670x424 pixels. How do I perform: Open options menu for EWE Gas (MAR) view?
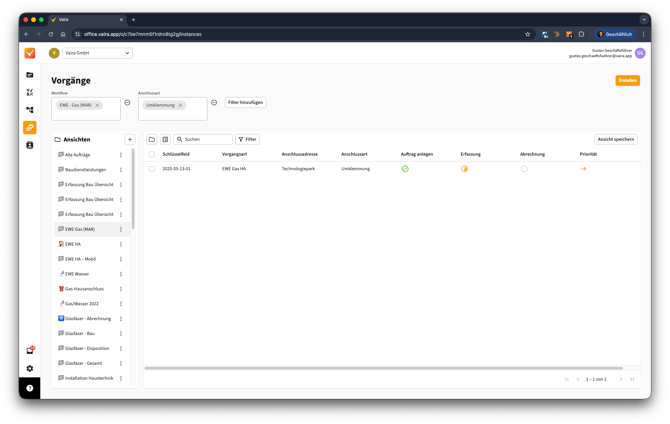point(121,229)
